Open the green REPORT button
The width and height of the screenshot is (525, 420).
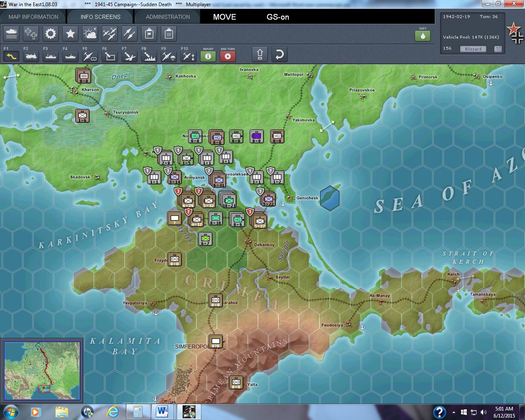point(208,57)
